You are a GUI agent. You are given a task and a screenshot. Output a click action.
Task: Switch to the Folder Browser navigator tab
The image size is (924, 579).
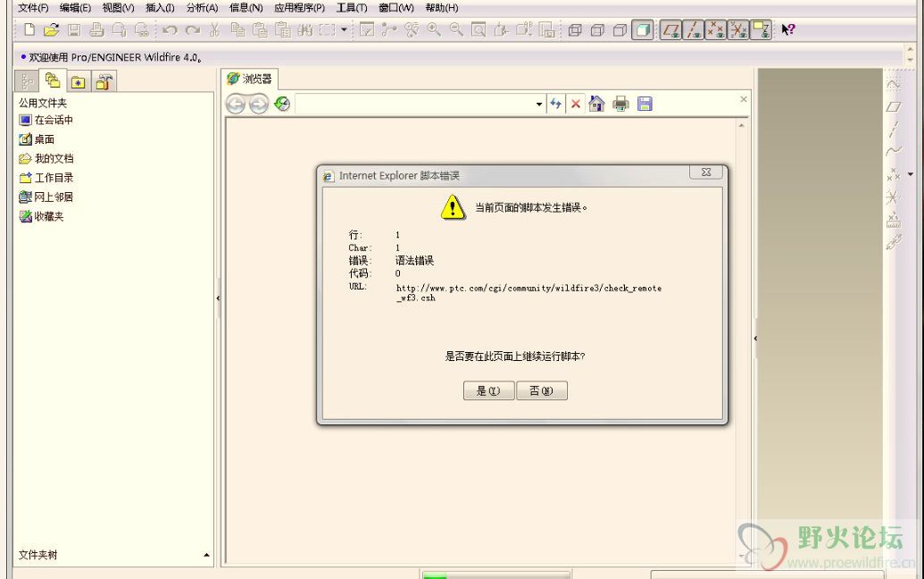pyautogui.click(x=53, y=80)
